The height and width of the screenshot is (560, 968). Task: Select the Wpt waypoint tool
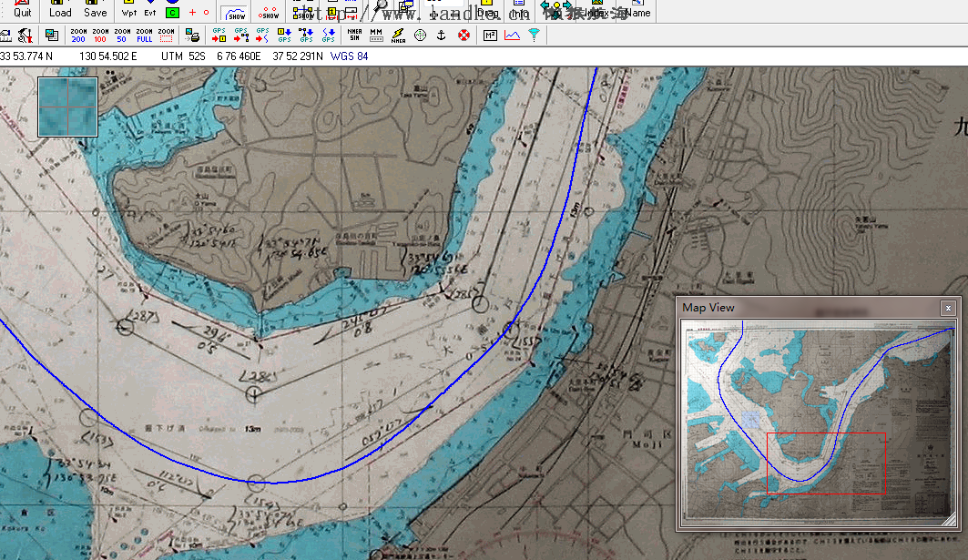[x=129, y=10]
